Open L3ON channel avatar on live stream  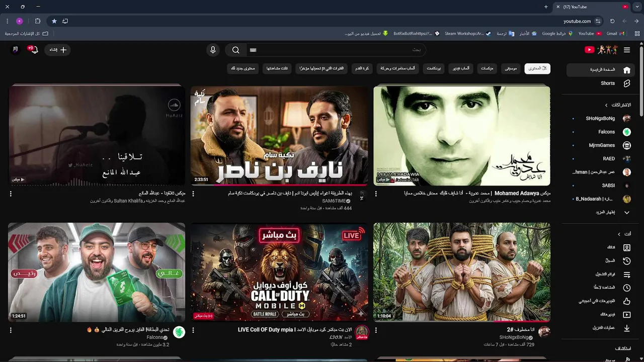[x=362, y=332]
